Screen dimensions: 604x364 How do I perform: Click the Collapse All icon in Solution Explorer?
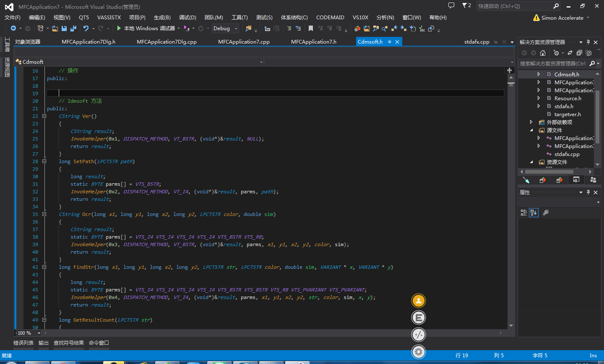[579, 53]
